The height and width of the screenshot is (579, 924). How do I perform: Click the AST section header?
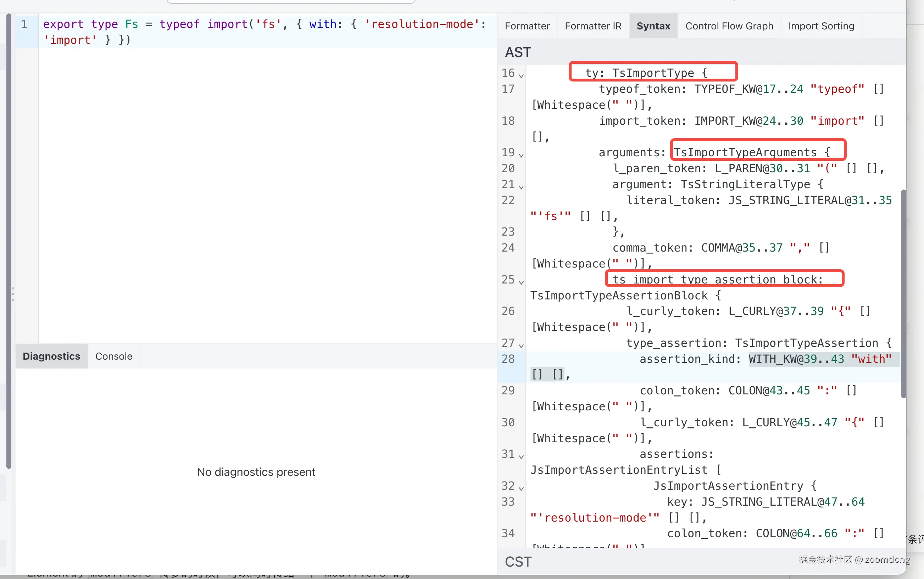point(518,52)
